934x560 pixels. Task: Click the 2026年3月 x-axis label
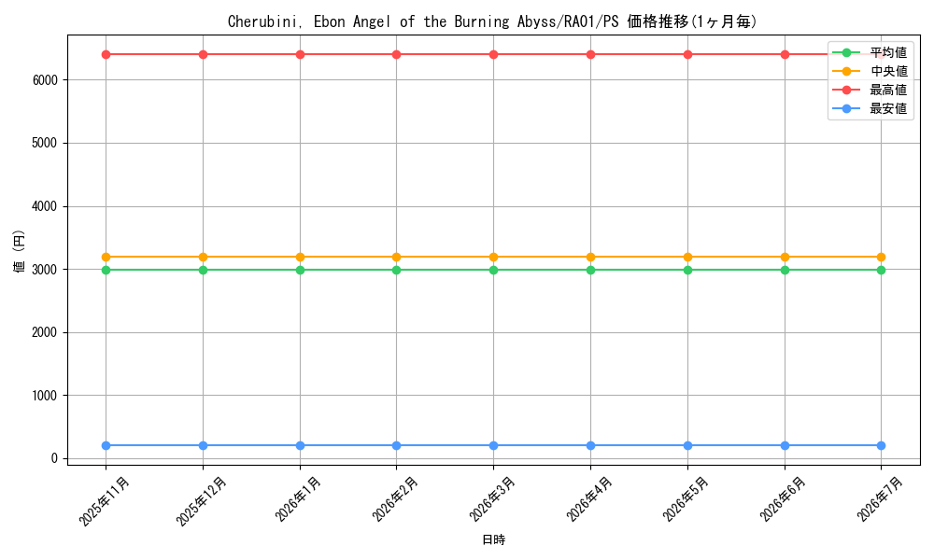[492, 498]
